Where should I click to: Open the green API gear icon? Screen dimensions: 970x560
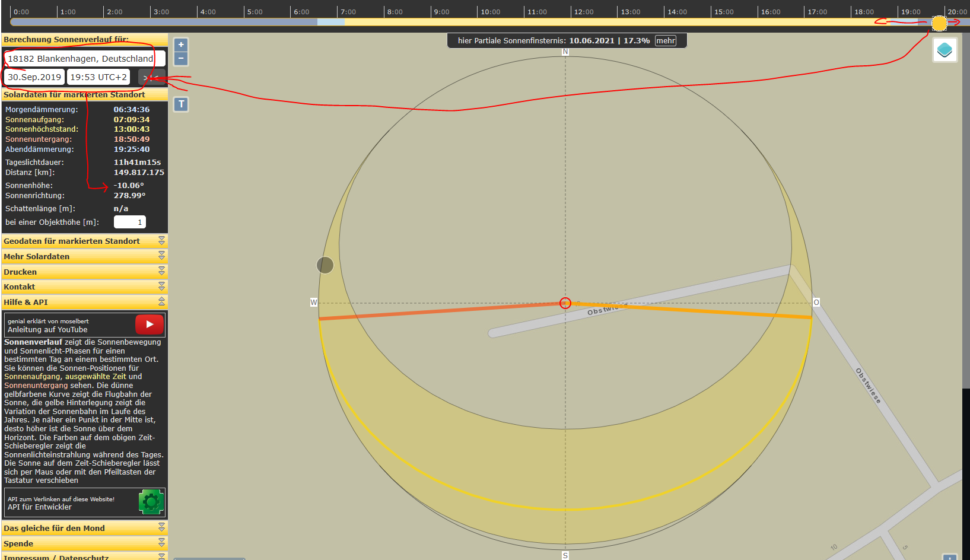(151, 502)
